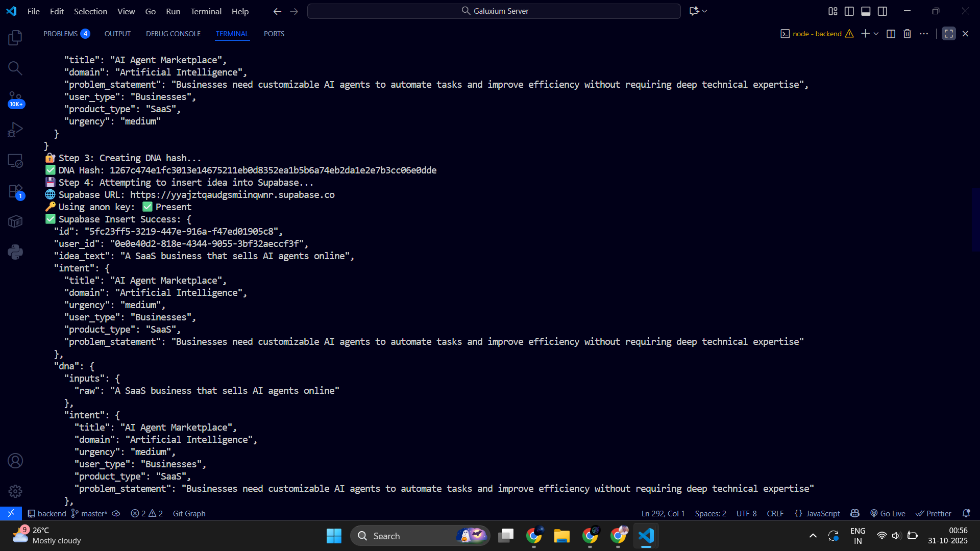This screenshot has width=980, height=551.
Task: Open the Explorer view in activity bar
Action: click(x=15, y=38)
